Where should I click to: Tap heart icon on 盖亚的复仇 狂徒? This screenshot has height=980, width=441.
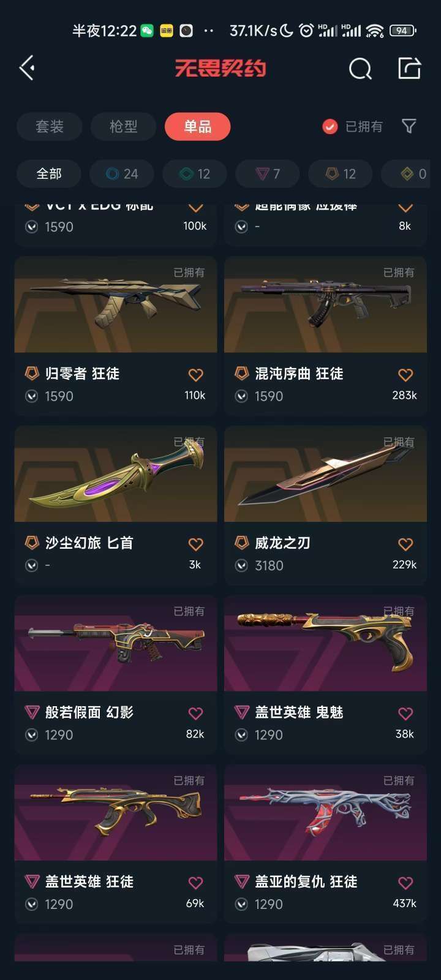[405, 883]
